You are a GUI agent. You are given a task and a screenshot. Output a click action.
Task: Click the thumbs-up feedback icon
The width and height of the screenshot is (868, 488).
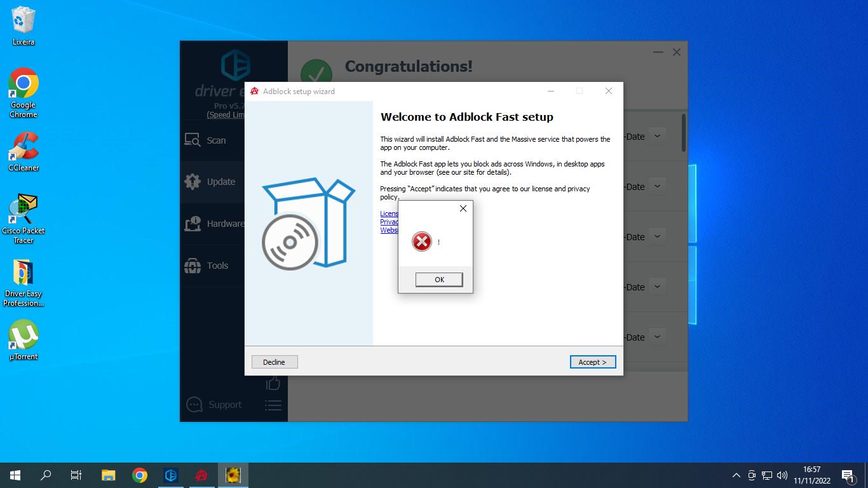click(x=273, y=383)
